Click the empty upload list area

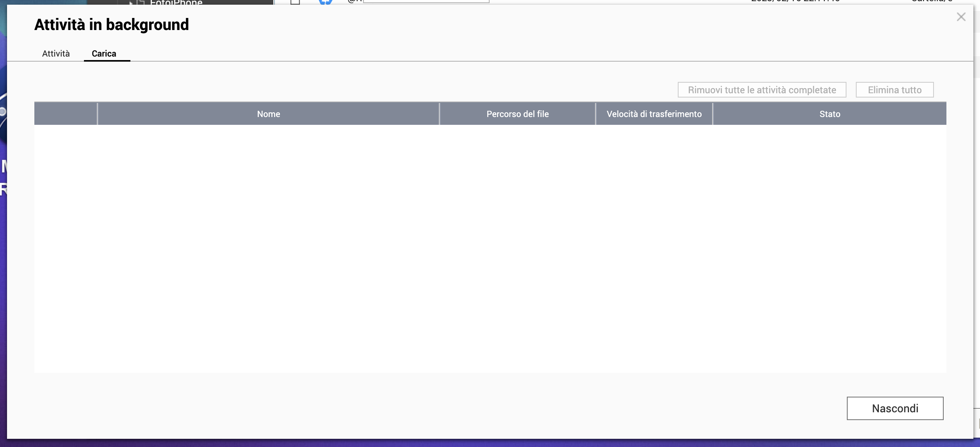(x=490, y=248)
